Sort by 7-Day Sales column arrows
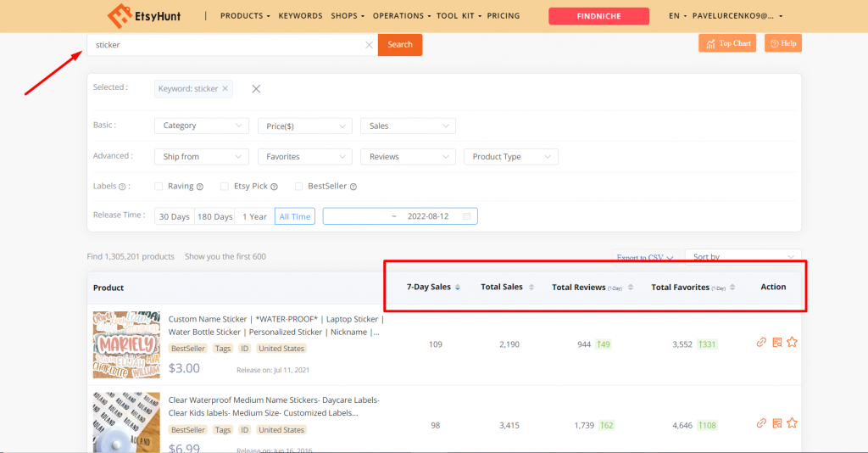Viewport: 868px width, 453px height. pyautogui.click(x=458, y=288)
